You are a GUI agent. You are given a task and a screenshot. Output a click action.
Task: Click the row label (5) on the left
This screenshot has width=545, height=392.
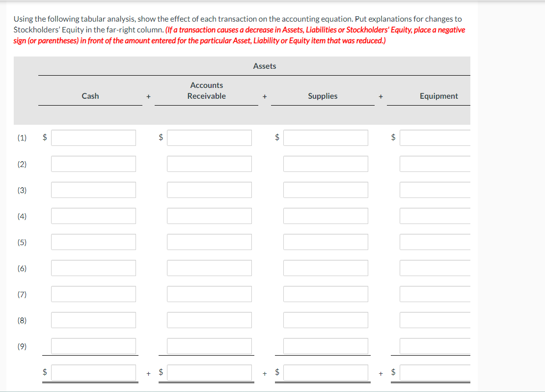pos(22,242)
